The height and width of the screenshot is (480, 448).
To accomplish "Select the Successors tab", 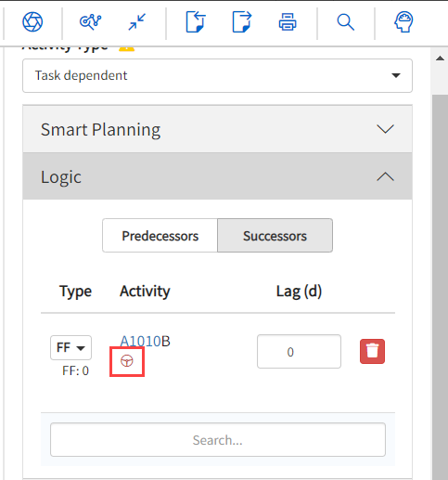I will [275, 236].
